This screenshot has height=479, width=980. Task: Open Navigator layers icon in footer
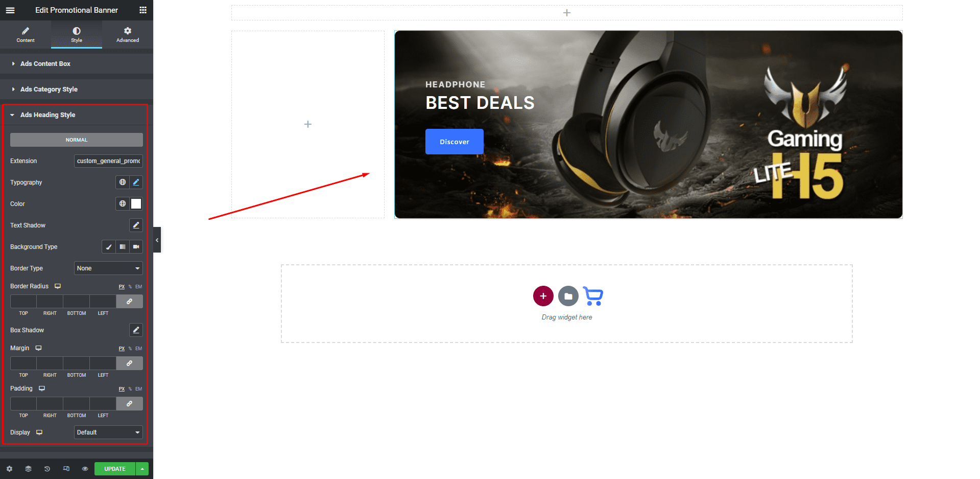28,469
